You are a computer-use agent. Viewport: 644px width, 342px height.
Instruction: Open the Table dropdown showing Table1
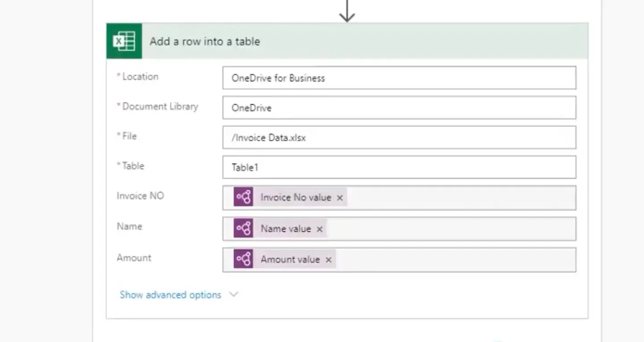coord(399,167)
